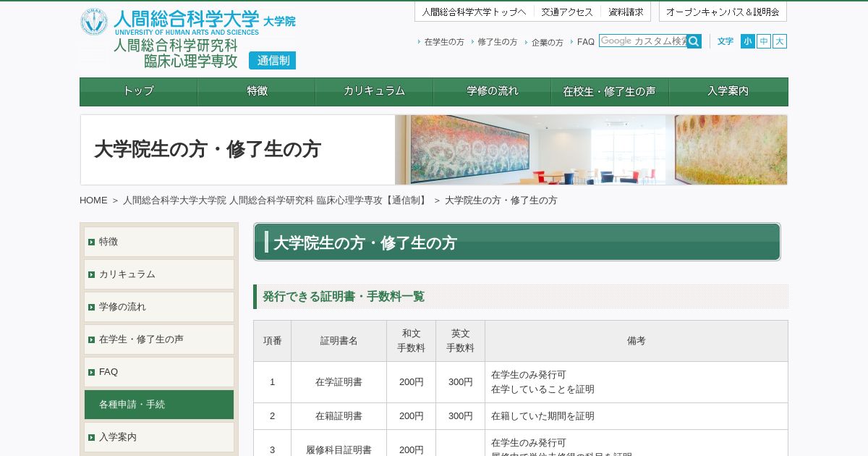
Task: Select カリキュラム in main navigation
Action: [x=375, y=92]
